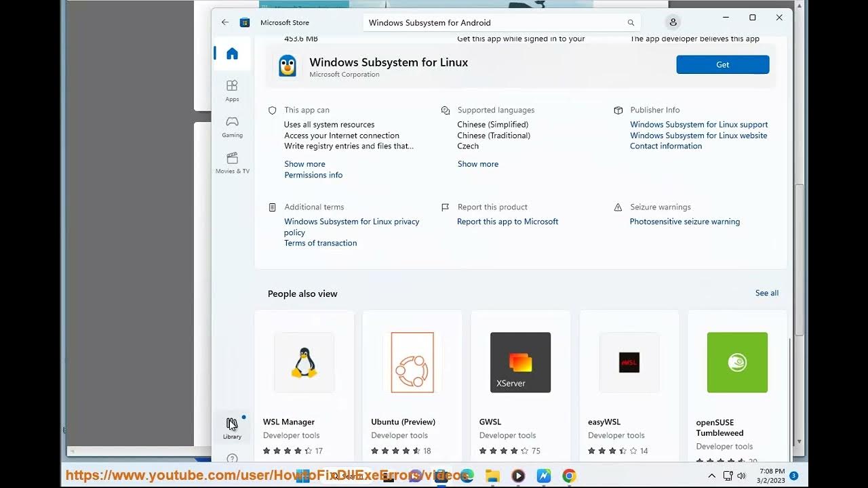Open Terms of transaction link
This screenshot has height=488, width=868.
(320, 243)
